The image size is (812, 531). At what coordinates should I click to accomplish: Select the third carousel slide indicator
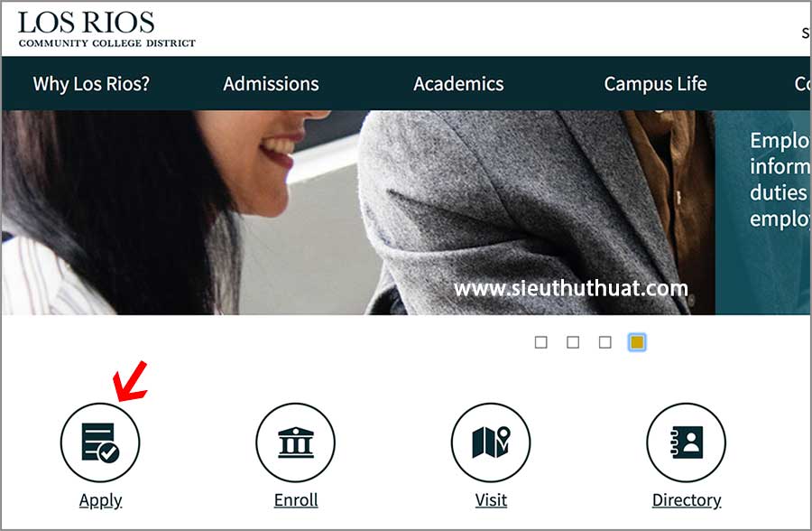[604, 342]
